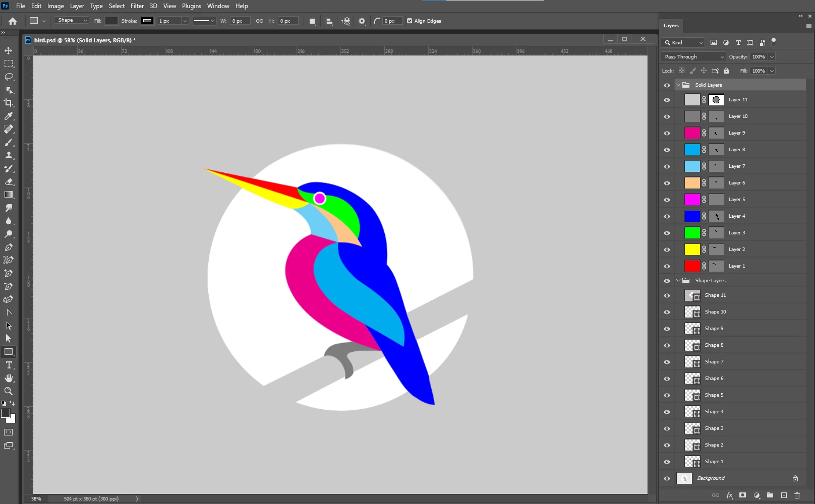Delete the selected layer
815x504 pixels.
(797, 495)
